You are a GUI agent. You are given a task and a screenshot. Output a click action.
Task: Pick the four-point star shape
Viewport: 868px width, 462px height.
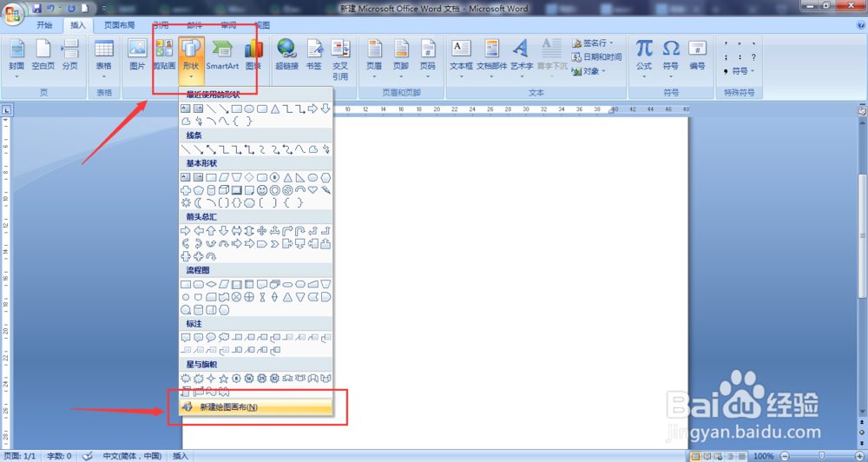(x=211, y=379)
